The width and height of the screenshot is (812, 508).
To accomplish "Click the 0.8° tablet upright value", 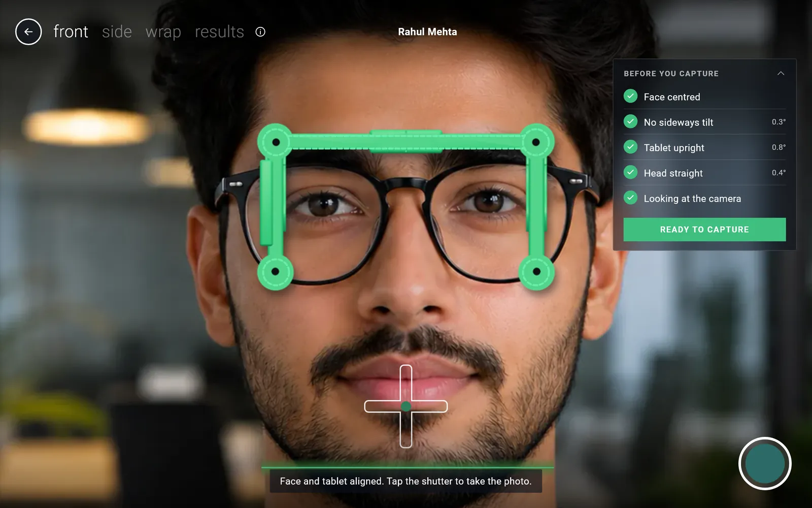I will 779,147.
